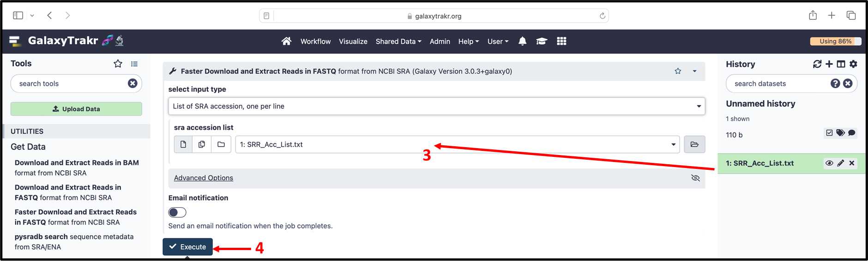Open the graduation cap tutorials icon
Image resolution: width=868 pixels, height=269 pixels.
point(542,41)
